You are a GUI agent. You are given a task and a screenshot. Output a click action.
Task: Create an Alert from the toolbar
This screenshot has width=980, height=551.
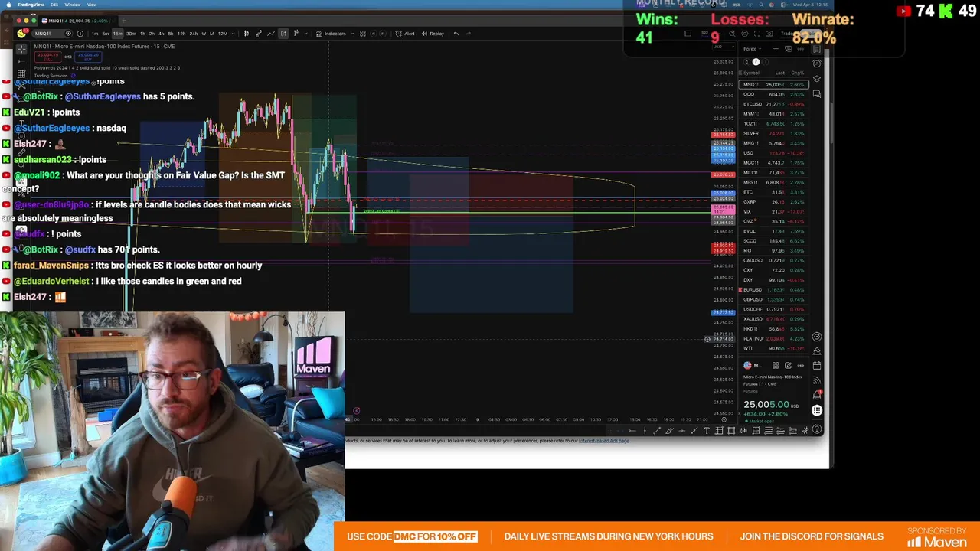pyautogui.click(x=404, y=34)
